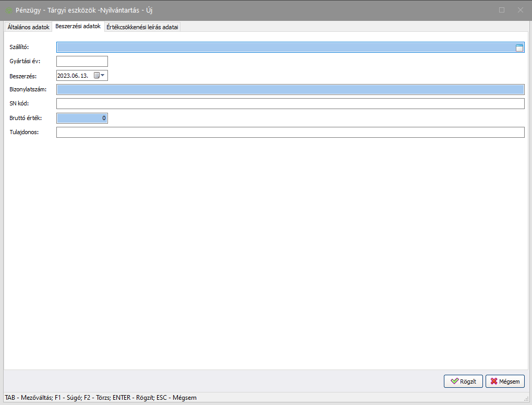Screen dimensions: 532x405
Task: Select the Beszerzési adatok tab
Action: [x=78, y=27]
